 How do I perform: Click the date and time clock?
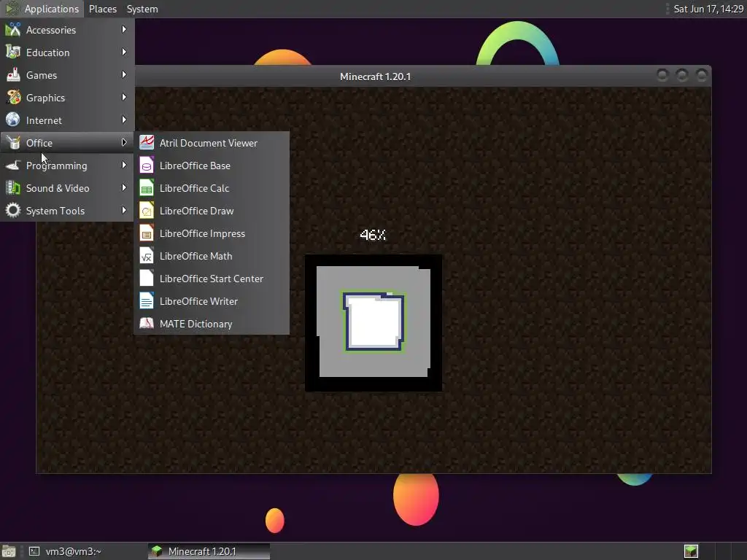point(708,9)
